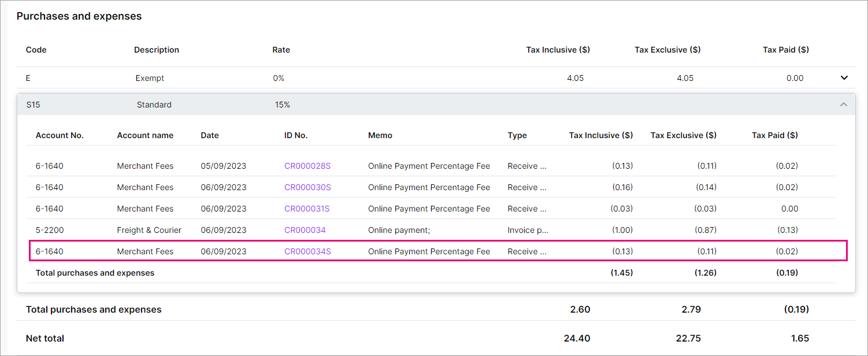Click the Online payment; memo cell

[399, 230]
